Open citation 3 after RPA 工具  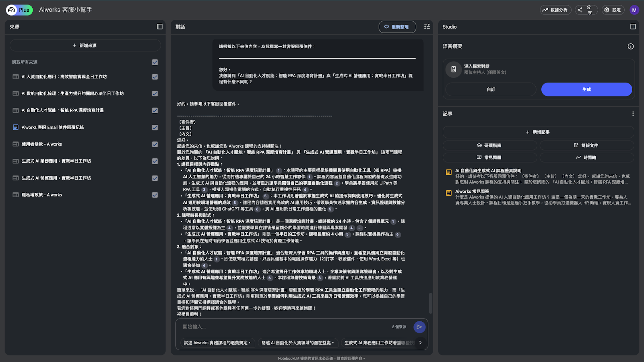pos(204,190)
